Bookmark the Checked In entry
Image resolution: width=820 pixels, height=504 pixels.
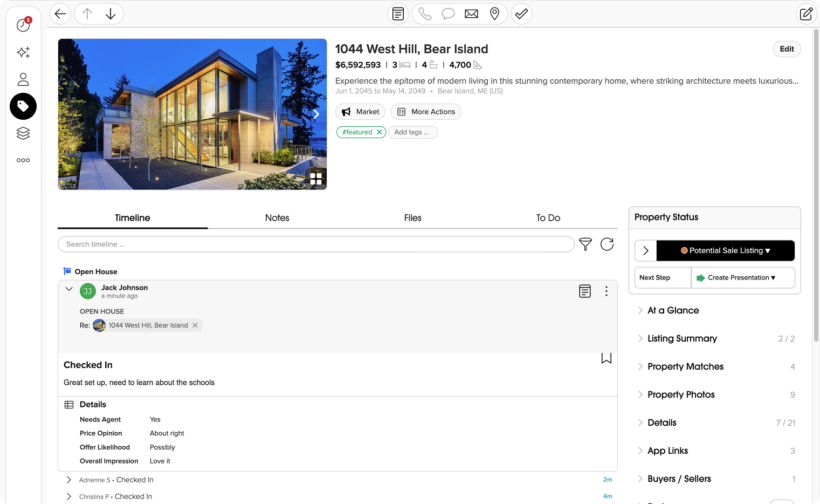click(606, 358)
